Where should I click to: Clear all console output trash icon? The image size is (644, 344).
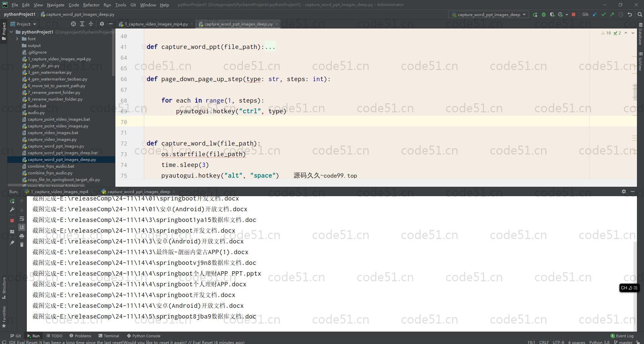[x=22, y=245]
